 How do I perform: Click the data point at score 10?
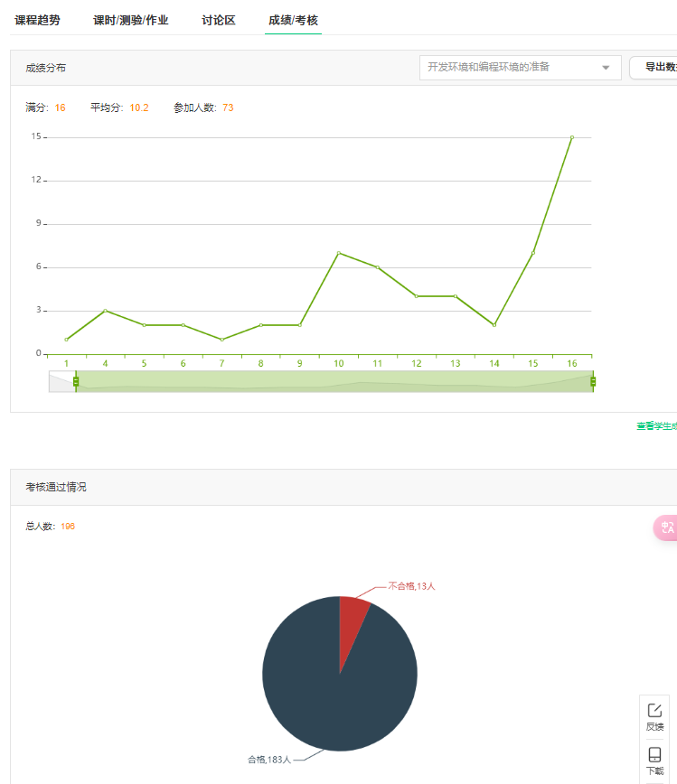pyautogui.click(x=339, y=253)
